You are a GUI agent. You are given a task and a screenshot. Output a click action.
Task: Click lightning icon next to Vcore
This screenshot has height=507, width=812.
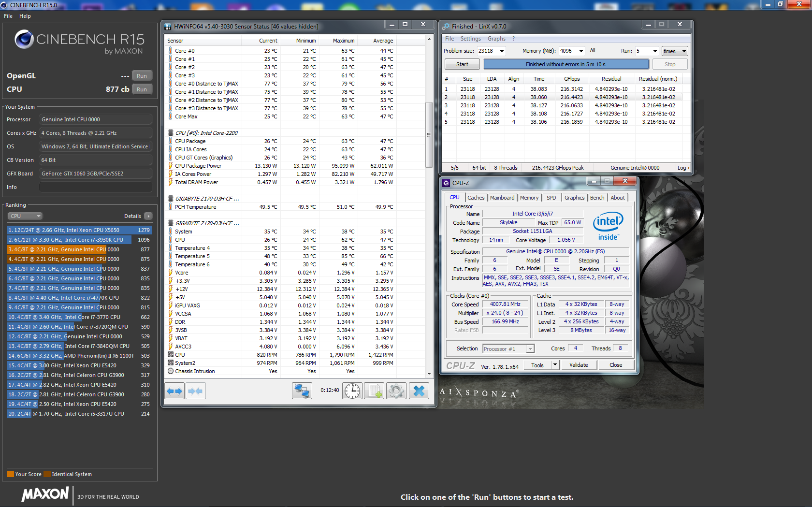[171, 273]
